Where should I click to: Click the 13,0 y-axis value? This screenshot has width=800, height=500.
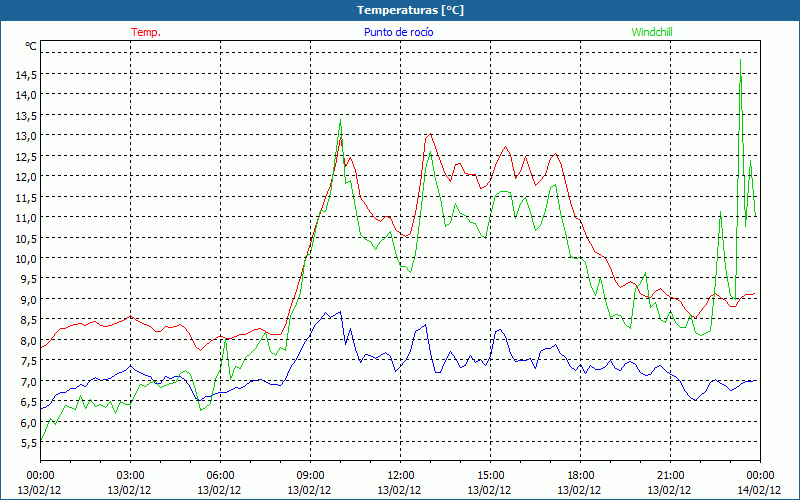26,136
